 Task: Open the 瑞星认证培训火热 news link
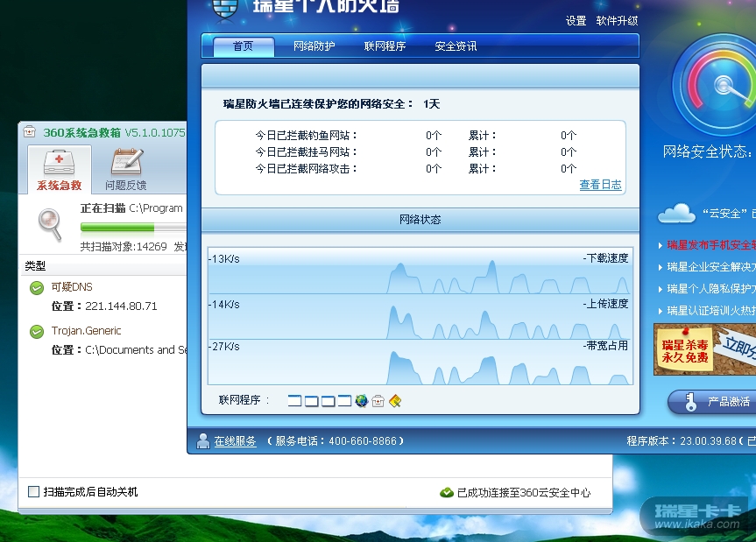point(711,311)
